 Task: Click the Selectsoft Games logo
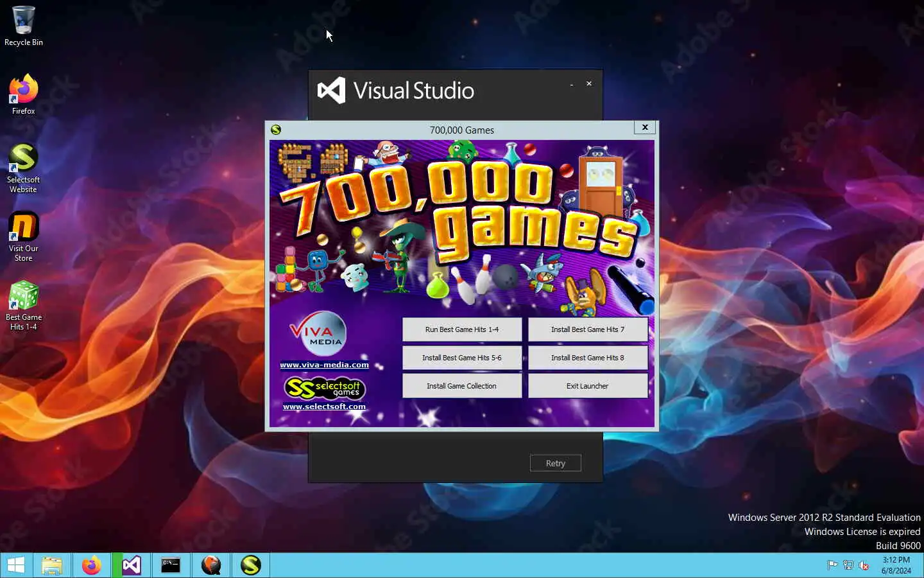tap(324, 388)
